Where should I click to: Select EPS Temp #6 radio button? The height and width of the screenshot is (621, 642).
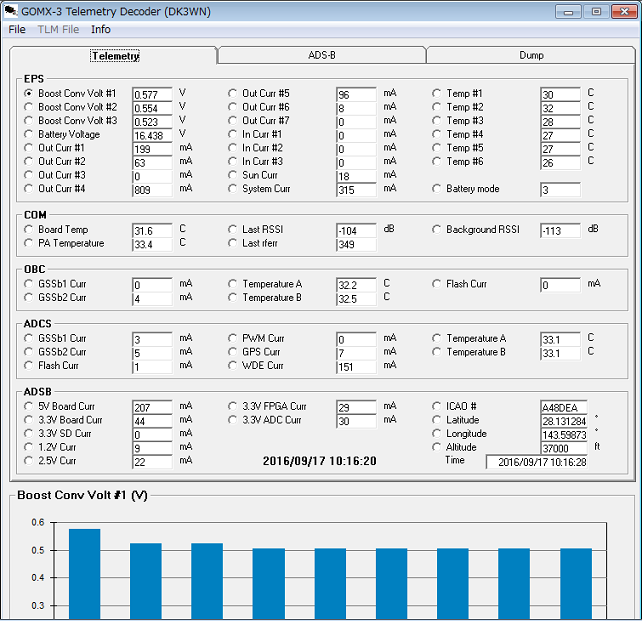coord(436,161)
